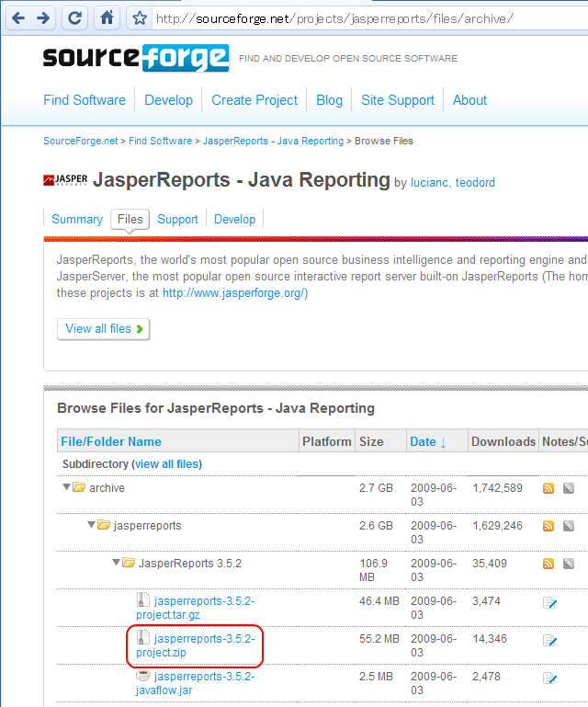Image resolution: width=588 pixels, height=707 pixels.
Task: Collapse the JasperReports 3.5.2 folder triangle
Action: pyautogui.click(x=116, y=563)
